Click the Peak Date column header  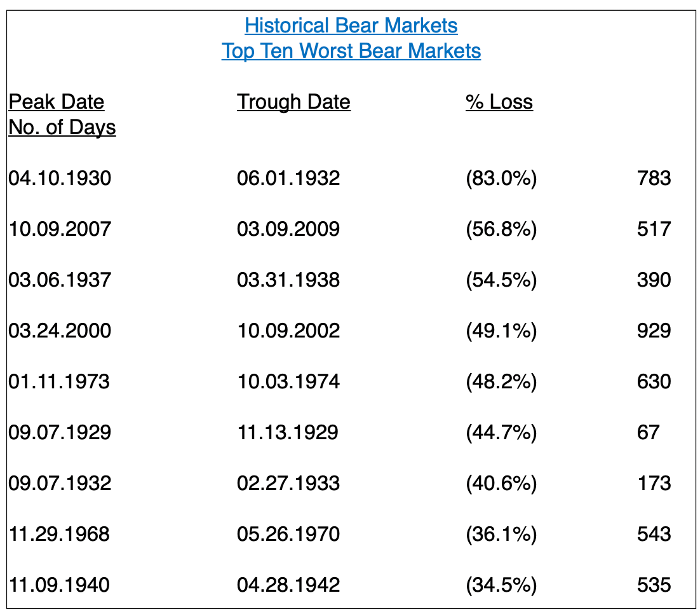click(57, 102)
